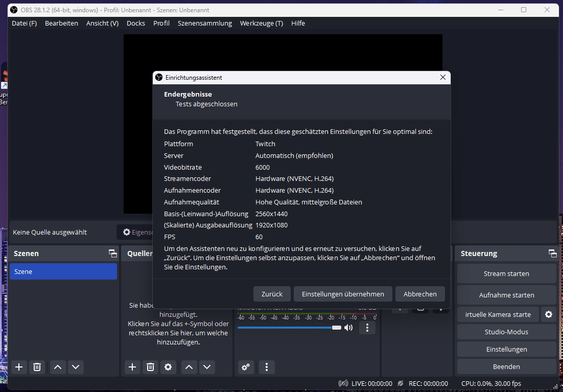563x392 pixels.
Task: Open the audio channel's three-dot options
Action: (x=367, y=328)
